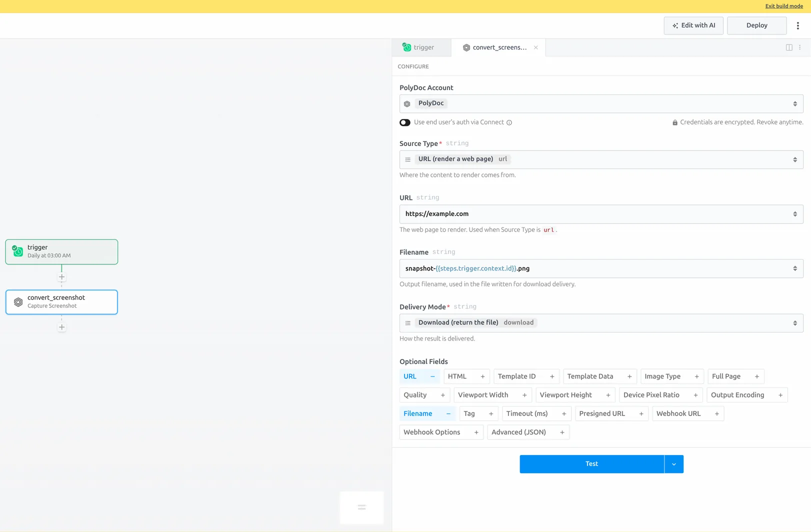Open the Test button dropdown arrow
The height and width of the screenshot is (532, 811).
[674, 464]
